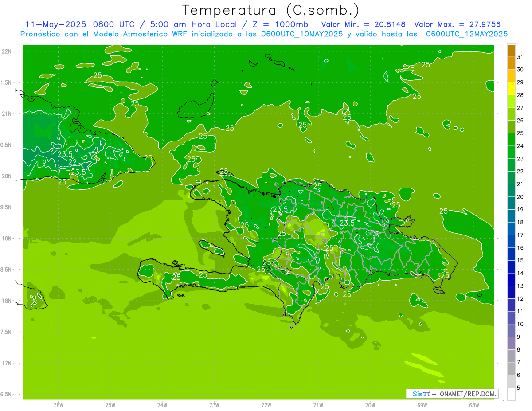Screen dimensions: 532x411
Task: Click the 75W longitude axis label
Action: tap(110, 405)
